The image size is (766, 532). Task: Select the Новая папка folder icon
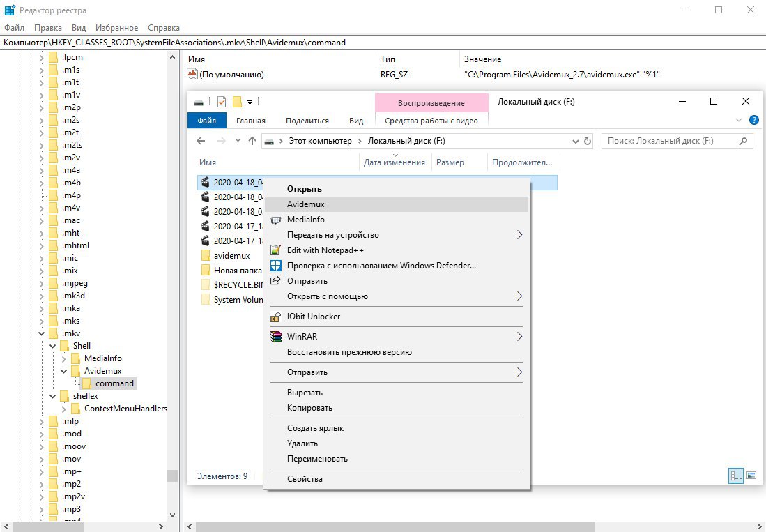(x=206, y=270)
